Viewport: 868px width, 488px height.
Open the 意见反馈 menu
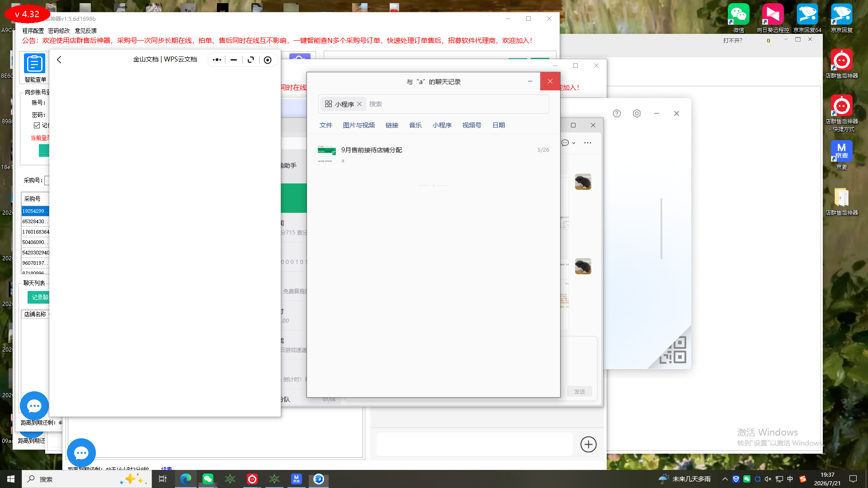(x=85, y=31)
